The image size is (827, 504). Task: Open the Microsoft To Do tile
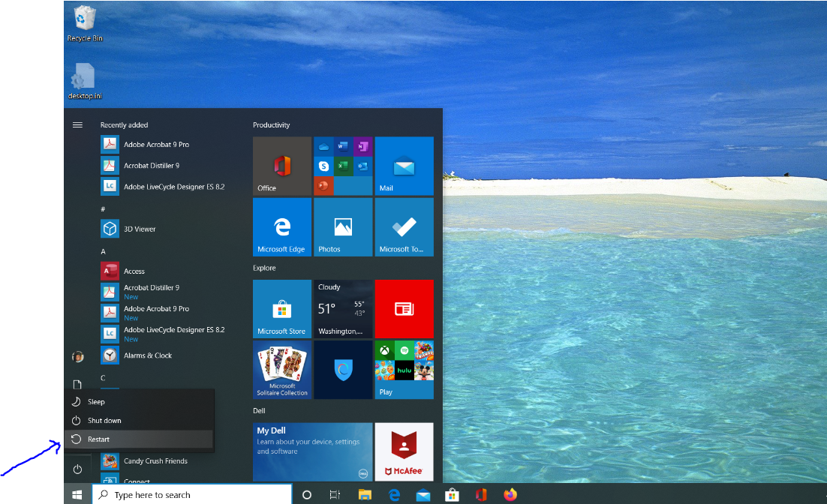click(x=404, y=227)
